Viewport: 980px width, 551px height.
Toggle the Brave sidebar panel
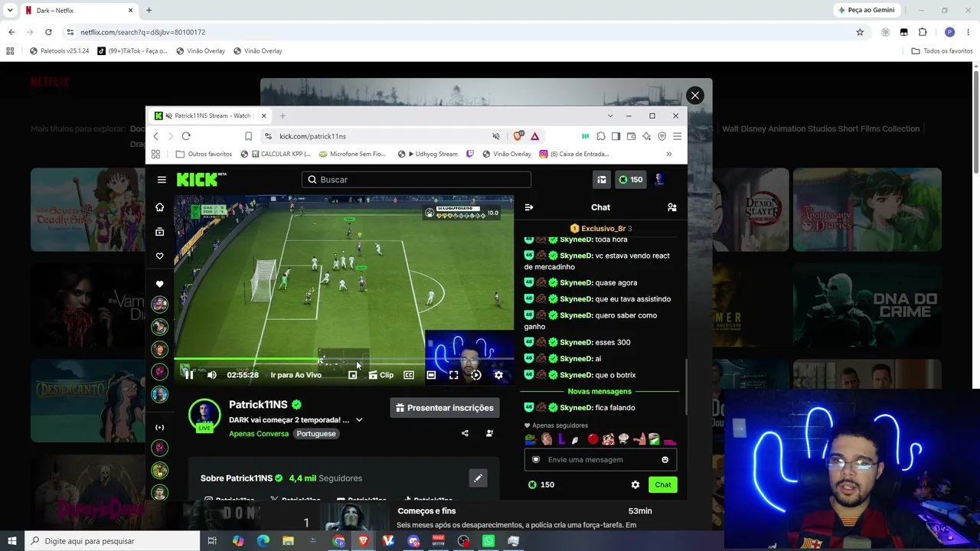click(x=616, y=136)
